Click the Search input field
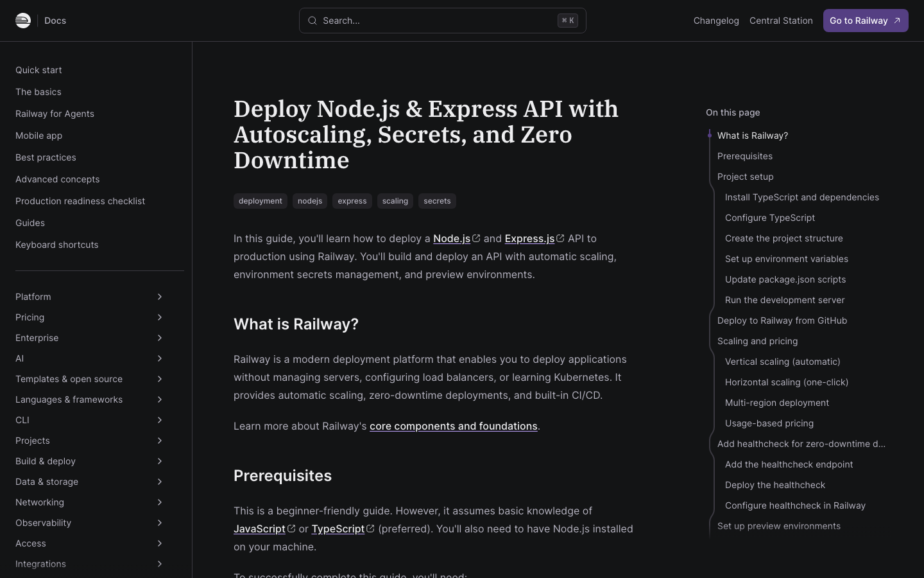The width and height of the screenshot is (924, 578). coord(443,21)
